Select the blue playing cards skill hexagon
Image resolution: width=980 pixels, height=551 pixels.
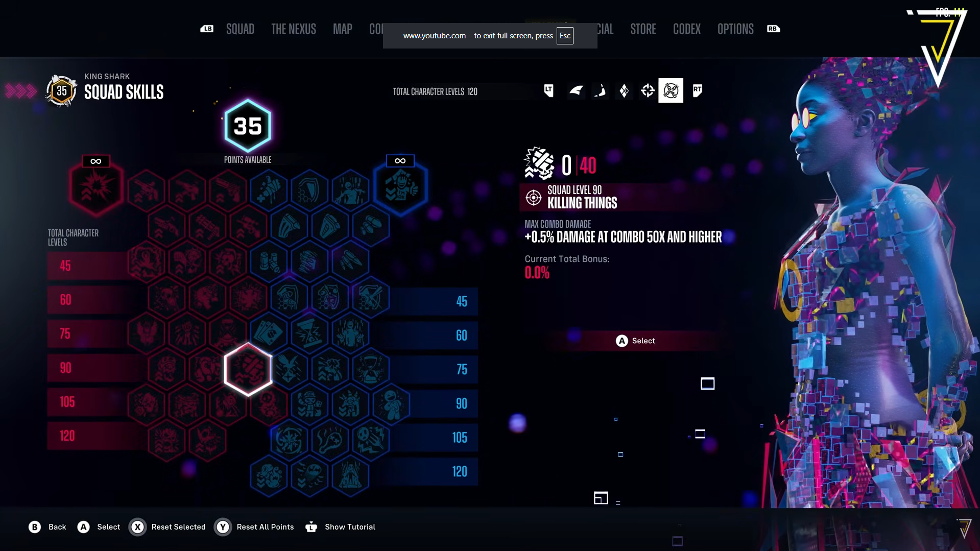[269, 333]
